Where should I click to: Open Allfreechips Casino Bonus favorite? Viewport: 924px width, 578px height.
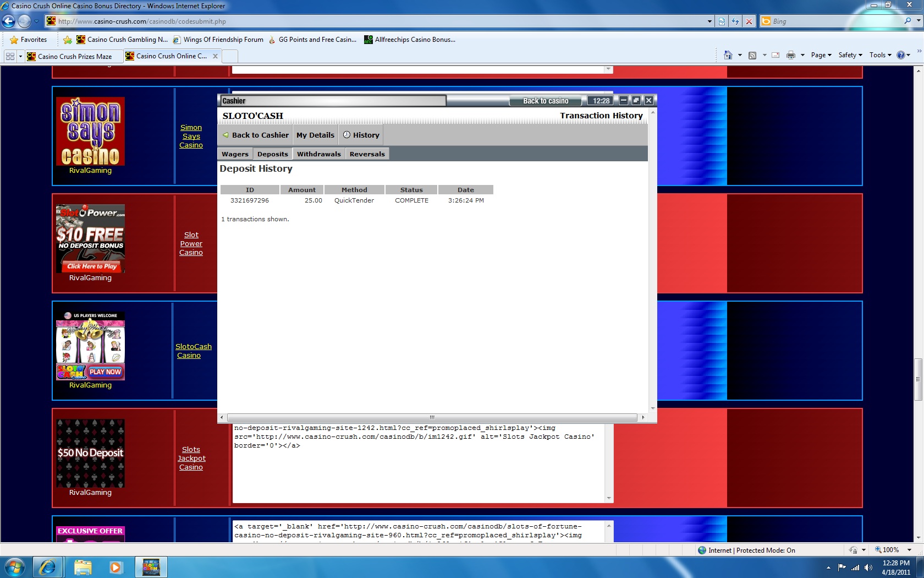(410, 40)
